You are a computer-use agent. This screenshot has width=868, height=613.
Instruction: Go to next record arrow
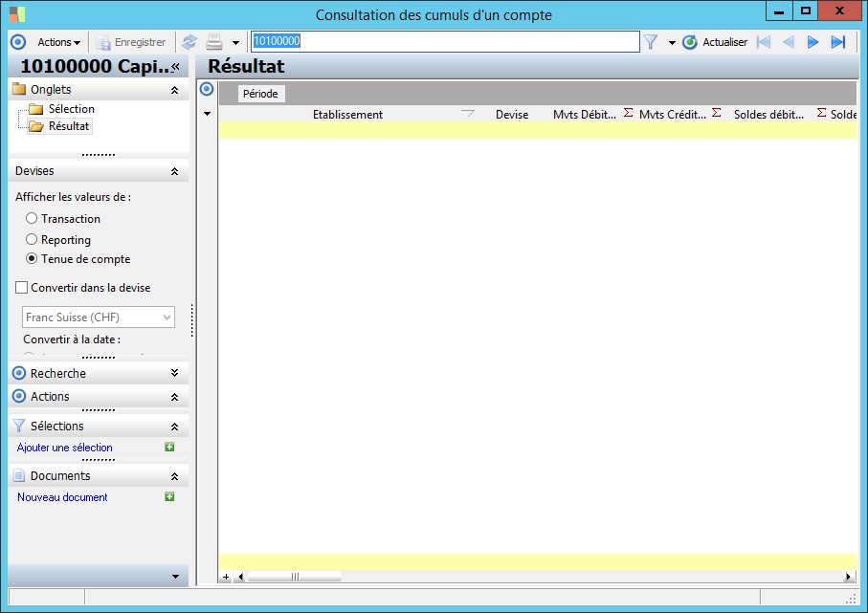pos(812,42)
